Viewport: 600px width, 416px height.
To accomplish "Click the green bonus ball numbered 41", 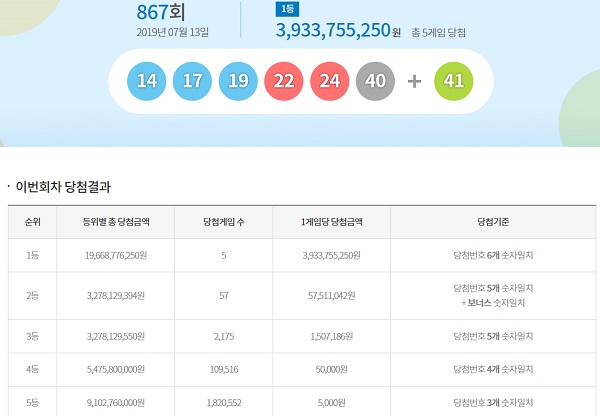I will pyautogui.click(x=453, y=81).
